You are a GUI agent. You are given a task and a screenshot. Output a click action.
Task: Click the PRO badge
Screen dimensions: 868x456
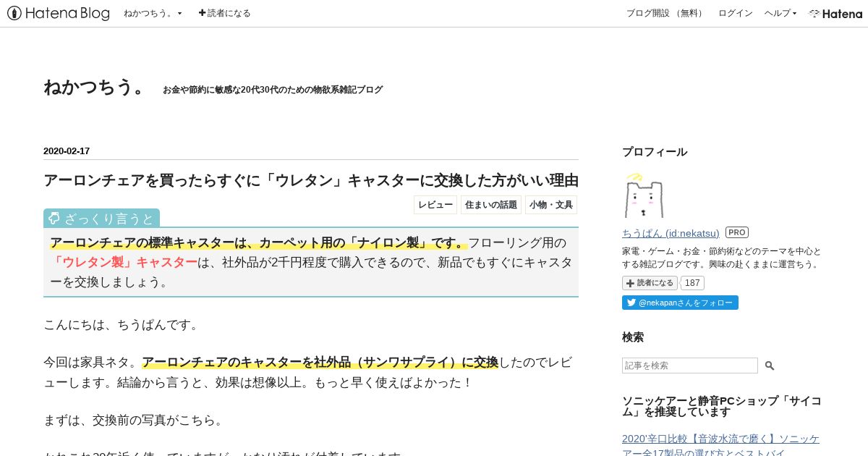point(737,232)
